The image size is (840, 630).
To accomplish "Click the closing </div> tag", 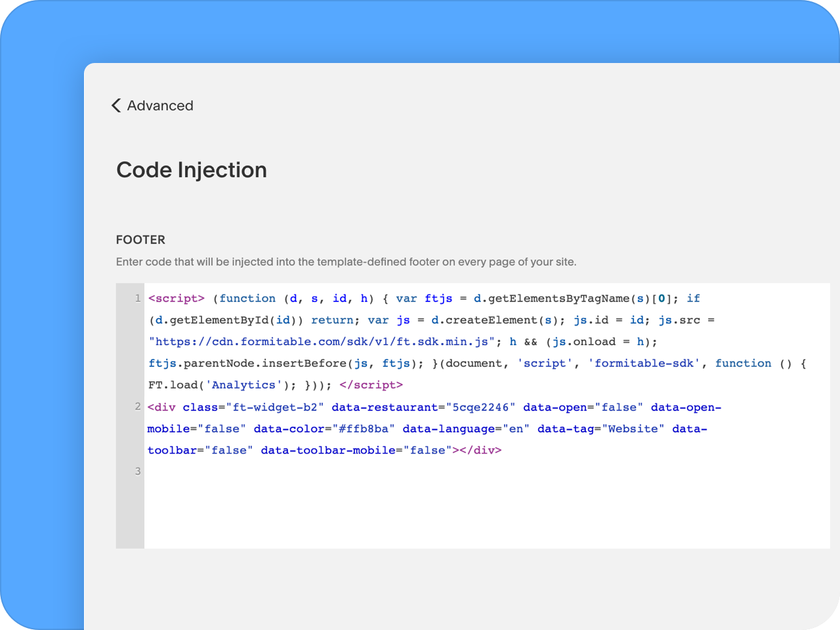I will [x=480, y=451].
